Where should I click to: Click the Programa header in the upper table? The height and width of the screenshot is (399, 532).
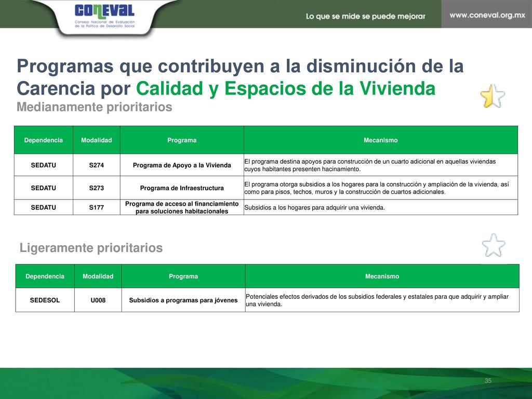point(182,140)
